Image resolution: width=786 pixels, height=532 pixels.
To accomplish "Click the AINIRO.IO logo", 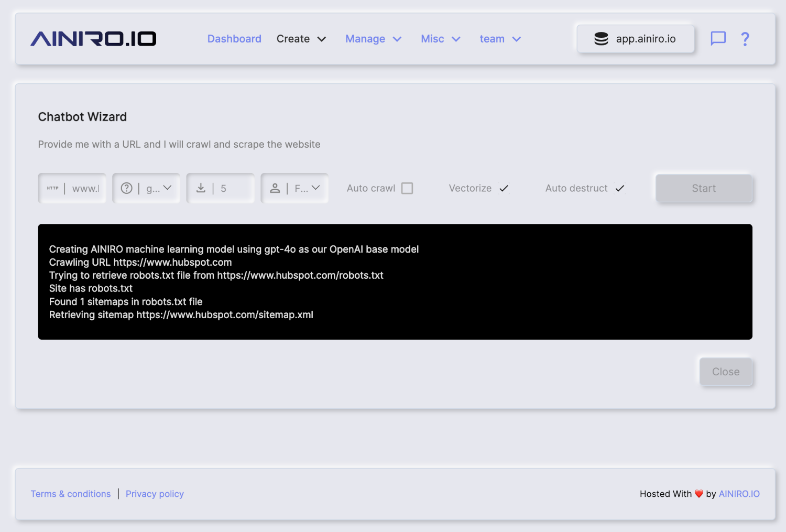I will point(93,39).
